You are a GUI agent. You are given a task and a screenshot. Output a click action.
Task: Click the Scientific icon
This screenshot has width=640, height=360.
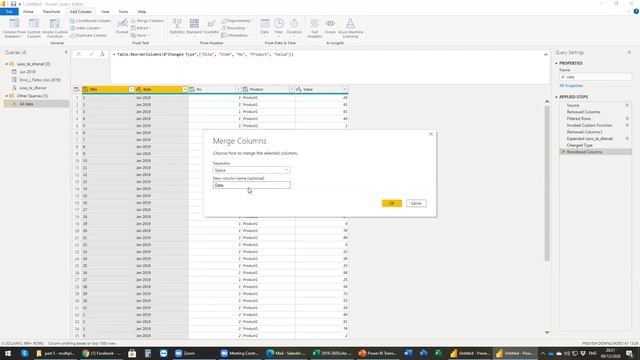pos(211,24)
